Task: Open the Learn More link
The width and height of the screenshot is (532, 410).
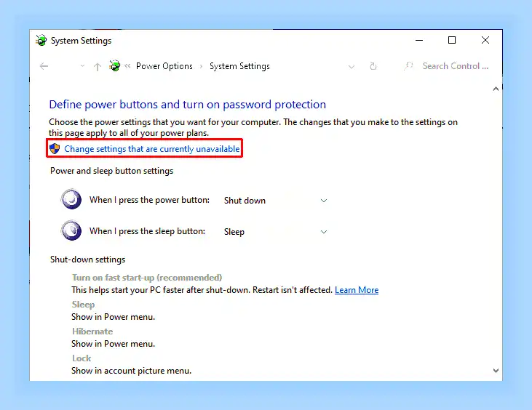Action: (x=357, y=290)
